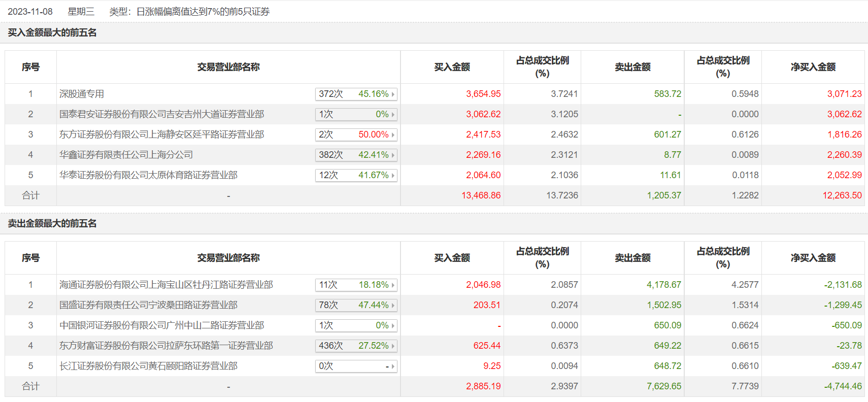Screen dimensions: 868x402
Task: Open 华泰证券太原体育路证券营业部 link
Action: pos(148,175)
